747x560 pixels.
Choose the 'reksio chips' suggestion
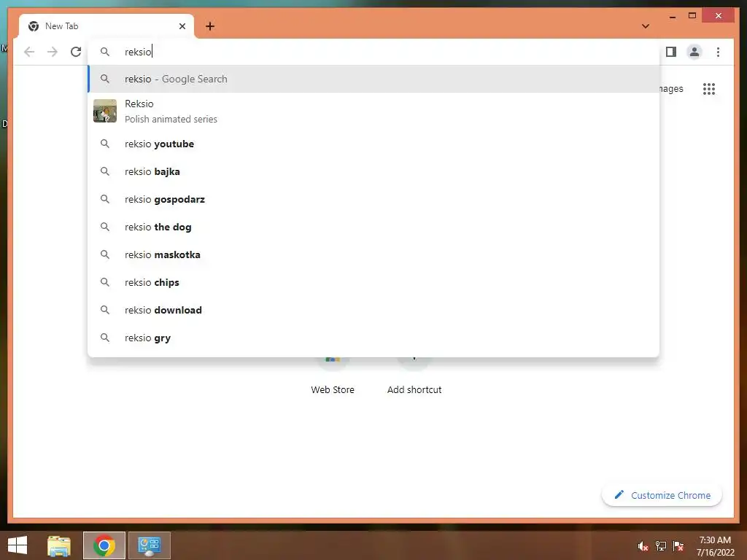pos(374,282)
